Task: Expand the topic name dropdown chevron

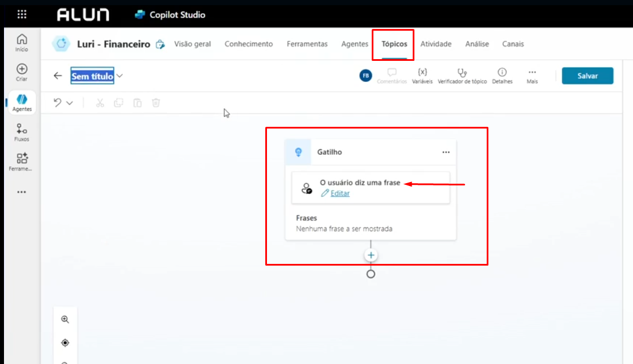Action: 120,76
